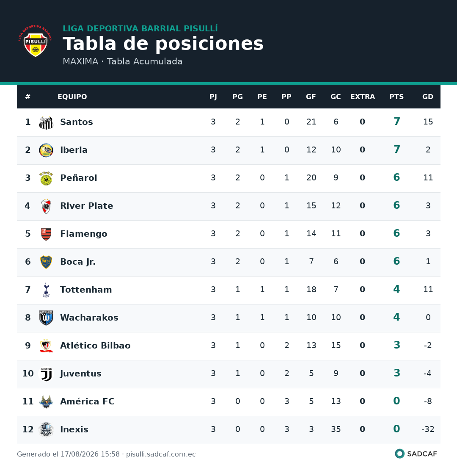457x476 pixels.
Task: Select the GD column header
Action: click(x=427, y=97)
